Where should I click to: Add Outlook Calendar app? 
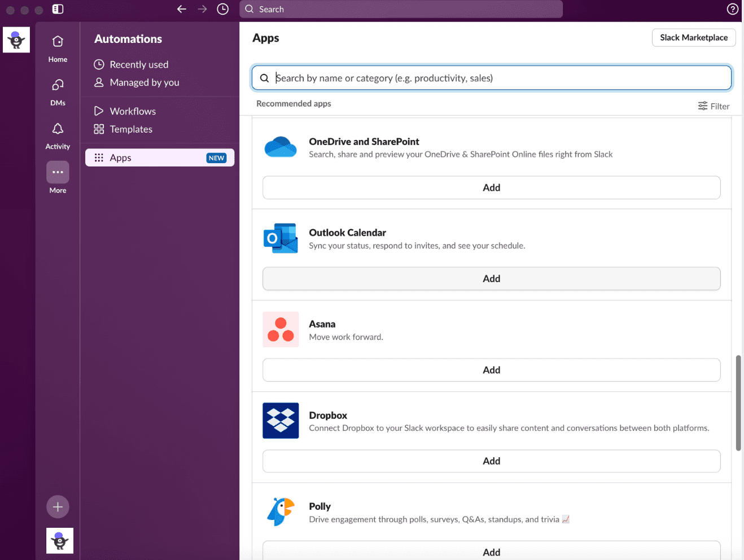click(x=491, y=278)
